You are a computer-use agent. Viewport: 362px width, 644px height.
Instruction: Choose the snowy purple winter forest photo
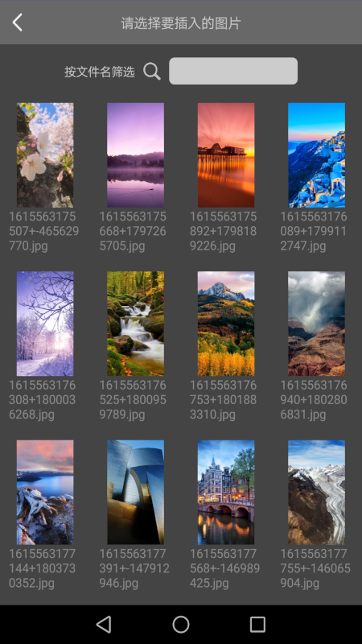tap(45, 324)
